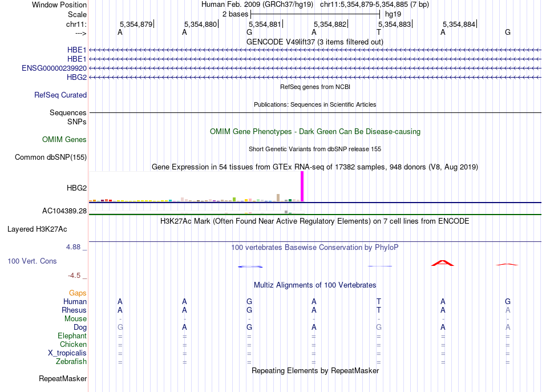Click the GTEx RNA-seq gene expression title

click(315, 167)
